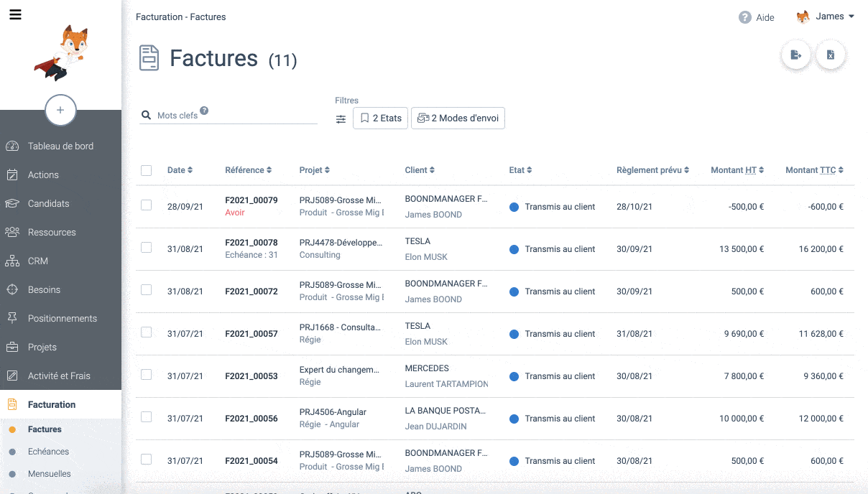The image size is (868, 494).
Task: Click the James fox avatar icon
Action: (x=803, y=17)
